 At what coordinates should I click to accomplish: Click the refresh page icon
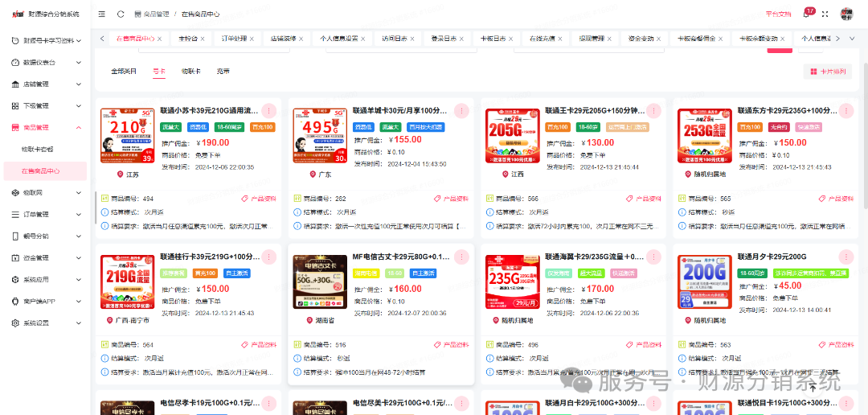tap(121, 14)
